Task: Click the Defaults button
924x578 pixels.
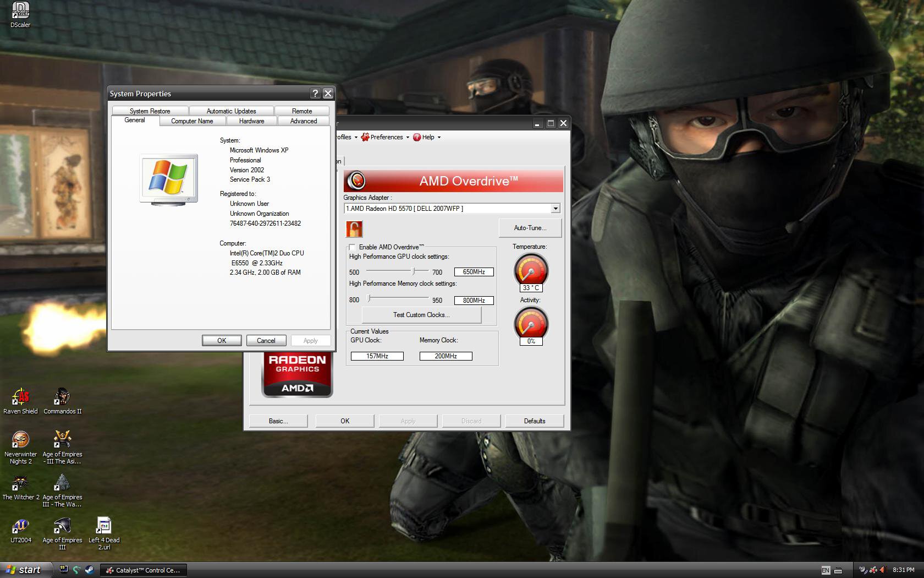Action: (535, 421)
